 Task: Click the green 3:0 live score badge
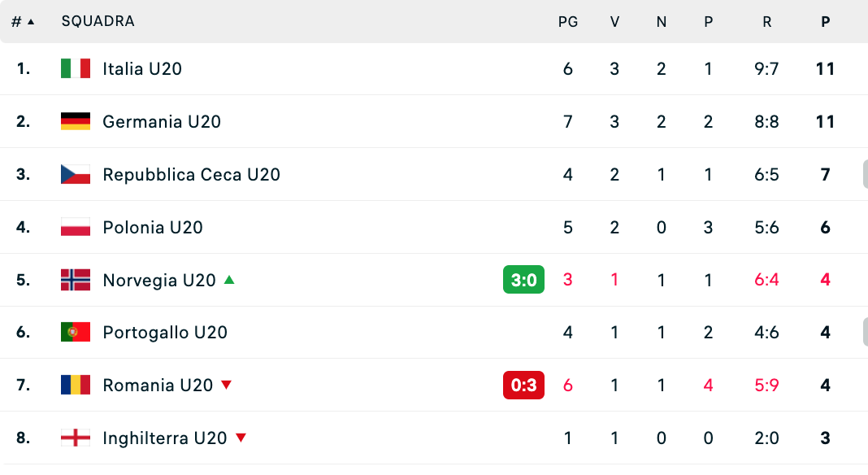(x=523, y=281)
